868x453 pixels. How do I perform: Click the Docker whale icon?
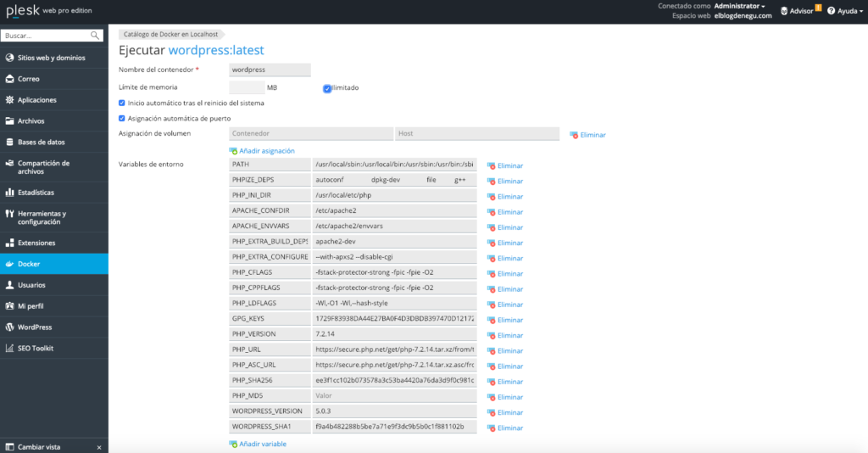(x=9, y=264)
